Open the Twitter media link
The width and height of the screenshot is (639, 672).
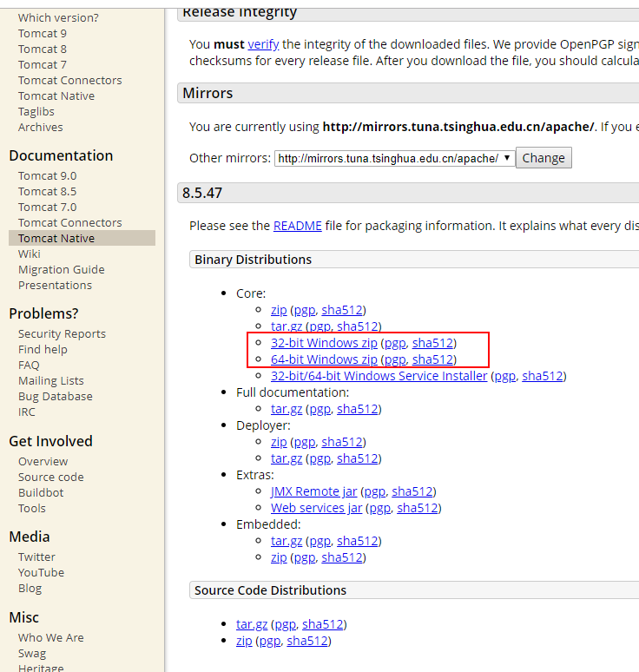[x=36, y=557]
